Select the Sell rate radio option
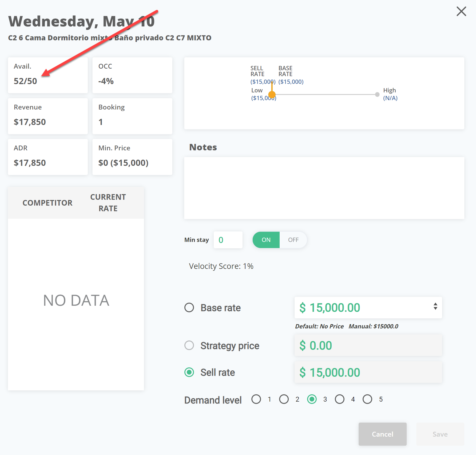Image resolution: width=476 pixels, height=455 pixels. pyautogui.click(x=189, y=372)
